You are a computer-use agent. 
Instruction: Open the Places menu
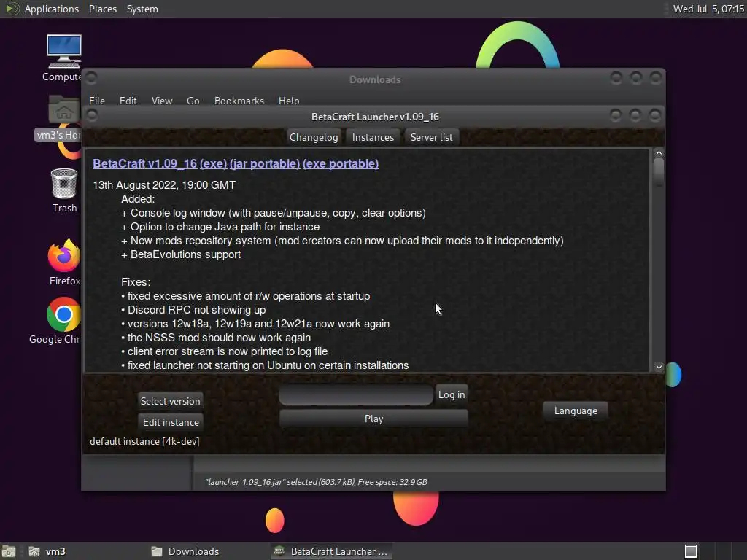[102, 9]
